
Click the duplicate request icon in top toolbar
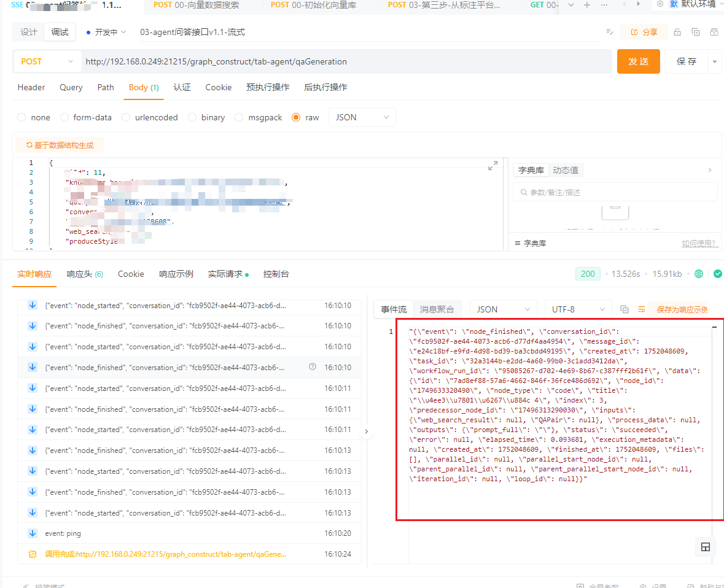tap(695, 32)
